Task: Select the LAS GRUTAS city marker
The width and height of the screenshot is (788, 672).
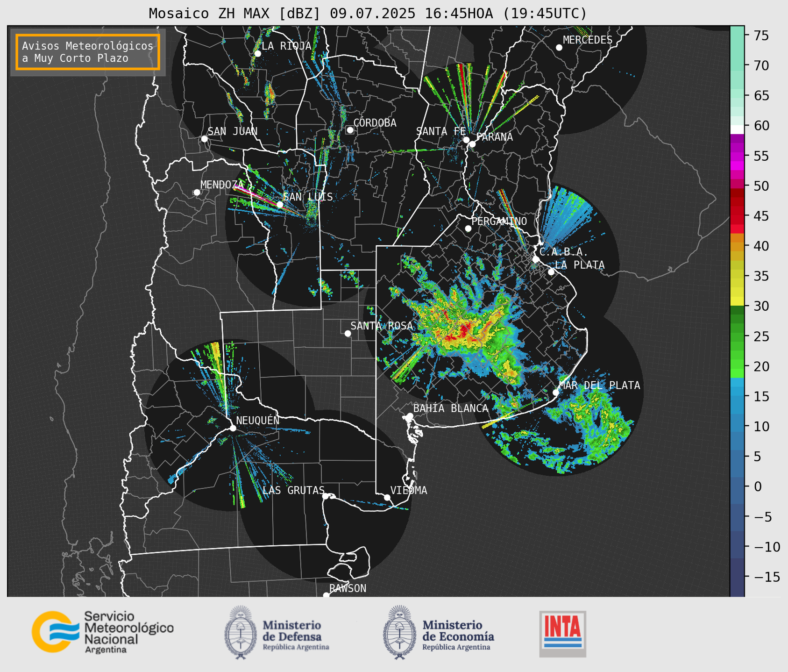Action: click(326, 496)
